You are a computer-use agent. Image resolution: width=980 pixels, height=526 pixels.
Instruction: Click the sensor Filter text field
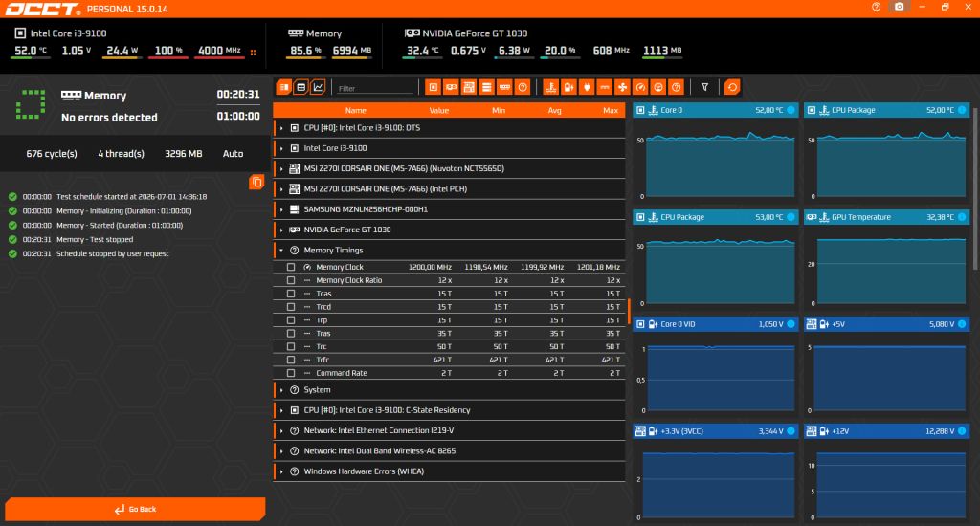coord(375,88)
